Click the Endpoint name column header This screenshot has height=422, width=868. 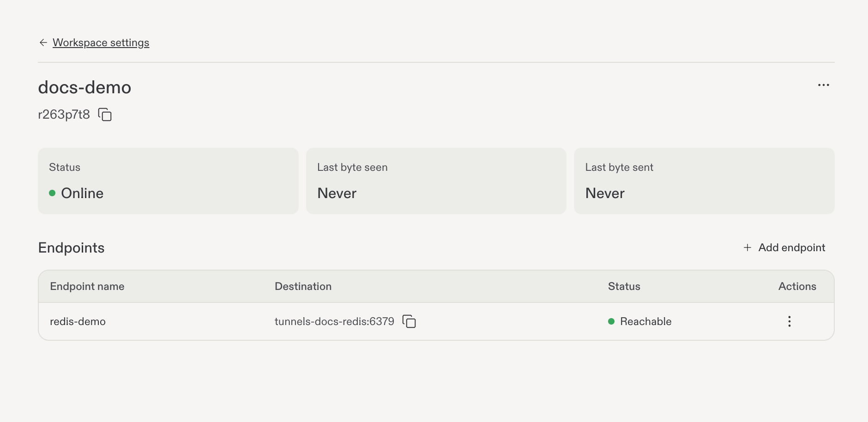(87, 286)
